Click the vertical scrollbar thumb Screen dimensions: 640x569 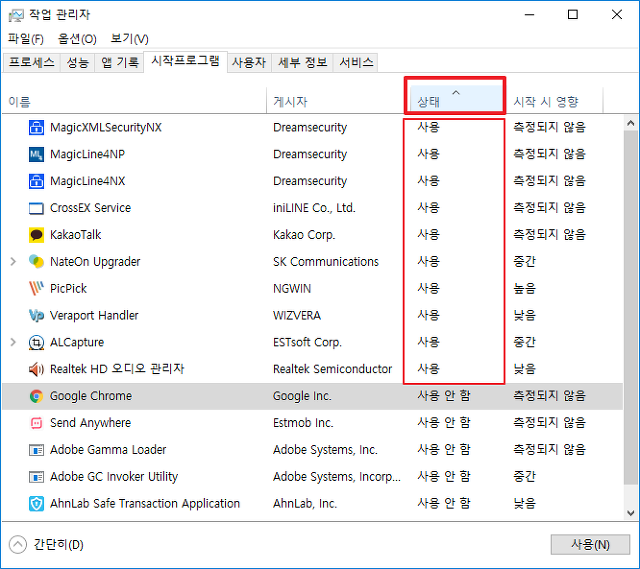click(631, 308)
